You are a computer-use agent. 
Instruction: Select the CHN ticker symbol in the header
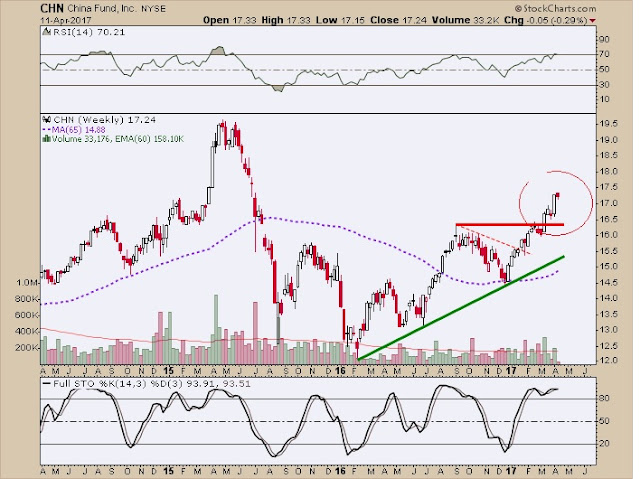point(52,8)
